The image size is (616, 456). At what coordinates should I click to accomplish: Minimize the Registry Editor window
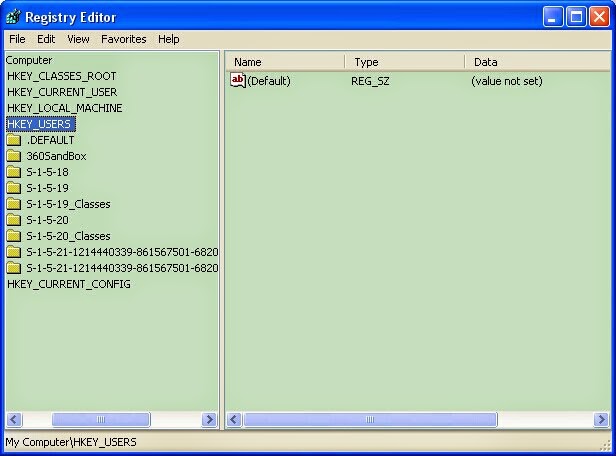(553, 17)
